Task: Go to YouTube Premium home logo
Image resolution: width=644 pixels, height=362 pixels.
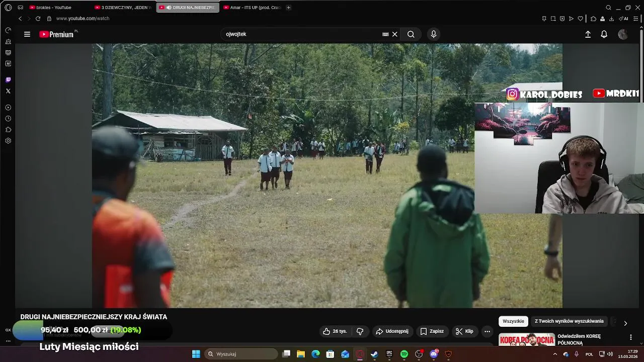Action: [57, 34]
